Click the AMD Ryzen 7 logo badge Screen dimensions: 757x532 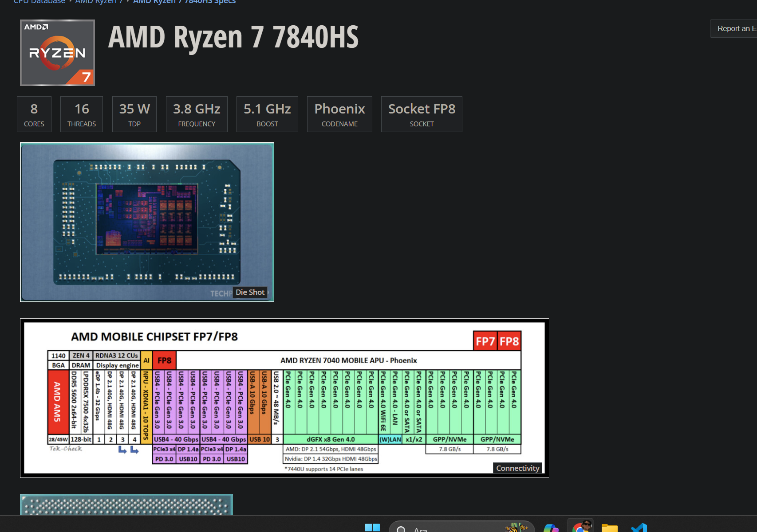click(x=57, y=53)
